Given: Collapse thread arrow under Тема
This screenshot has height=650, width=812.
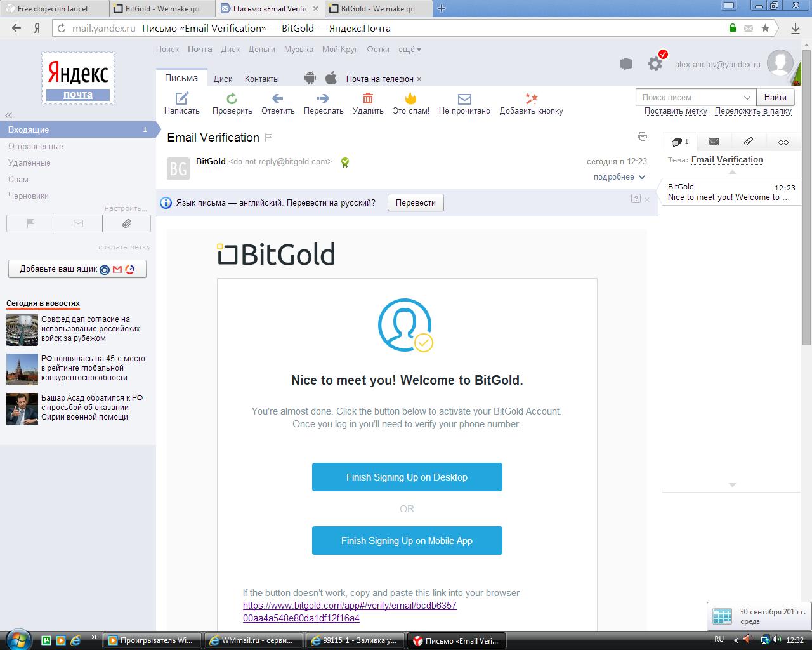Looking at the screenshot, I should 732,172.
